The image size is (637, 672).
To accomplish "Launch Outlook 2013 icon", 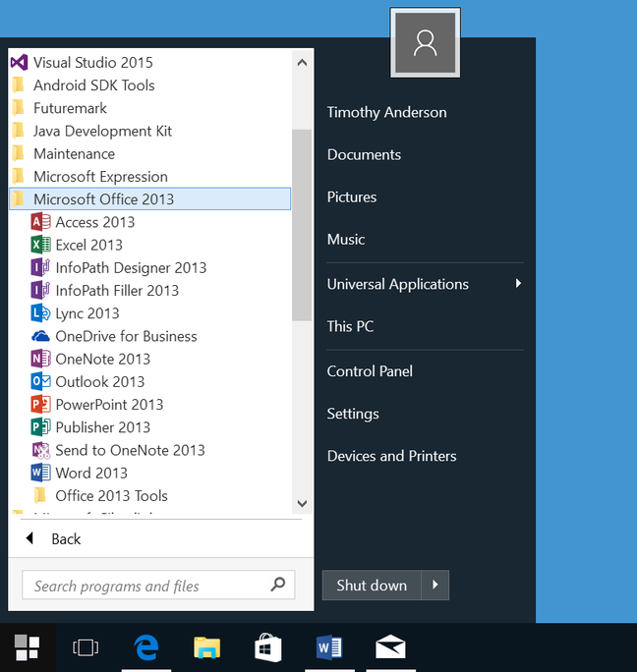I will (x=40, y=381).
